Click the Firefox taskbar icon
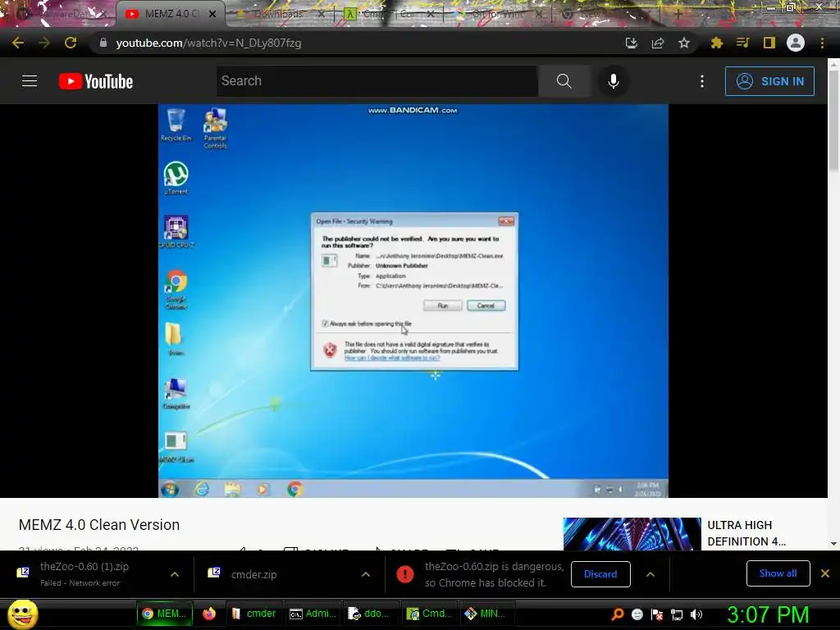Viewport: 840px width, 630px height. click(209, 614)
